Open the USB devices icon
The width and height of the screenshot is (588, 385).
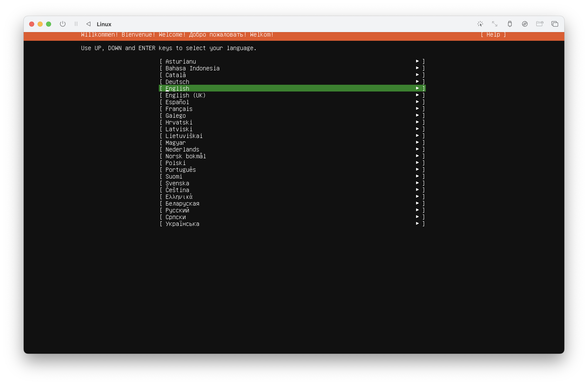coord(510,24)
